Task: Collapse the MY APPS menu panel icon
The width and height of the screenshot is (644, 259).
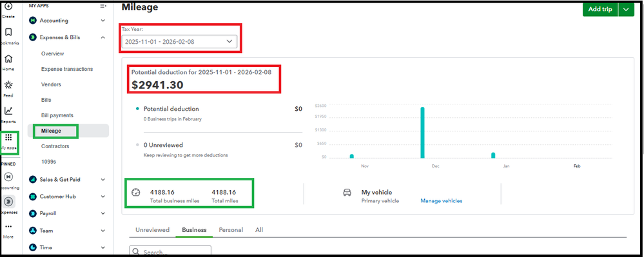Action: (102, 6)
